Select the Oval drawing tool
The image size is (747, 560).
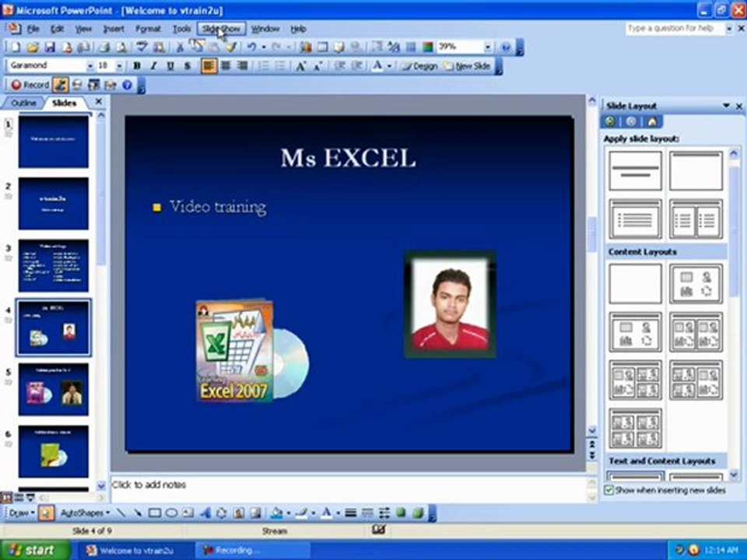pyautogui.click(x=171, y=513)
